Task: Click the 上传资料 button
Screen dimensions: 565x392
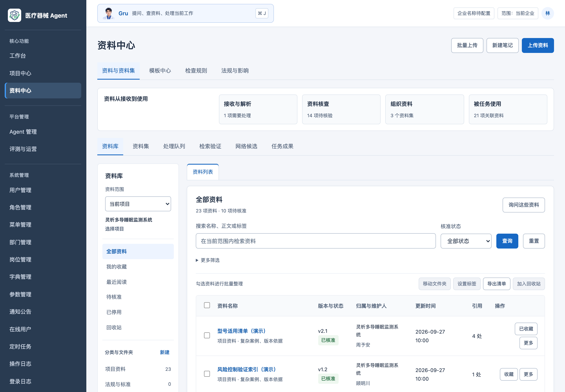Action: [538, 45]
